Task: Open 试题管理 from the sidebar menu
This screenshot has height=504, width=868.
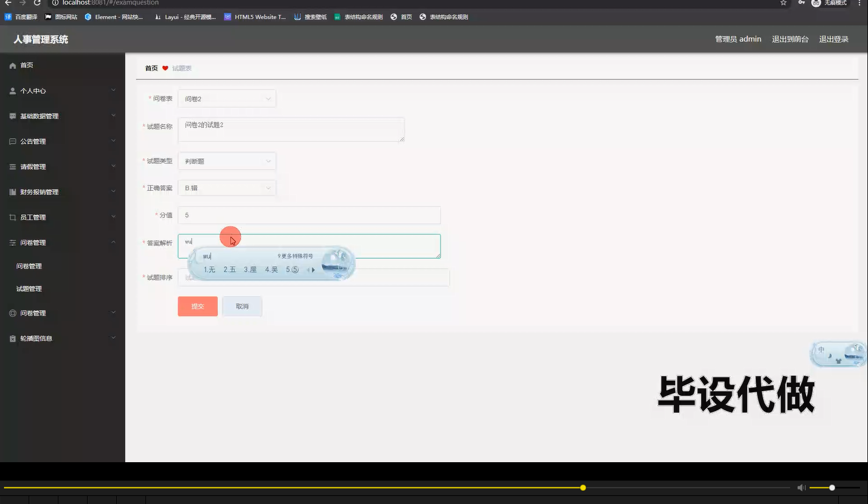Action: click(x=28, y=288)
